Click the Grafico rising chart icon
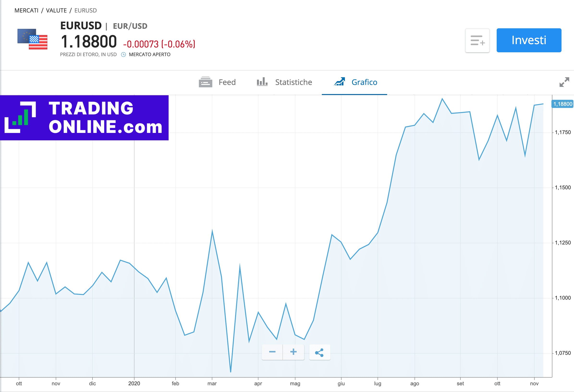Screen dimensions: 574x392 [339, 81]
